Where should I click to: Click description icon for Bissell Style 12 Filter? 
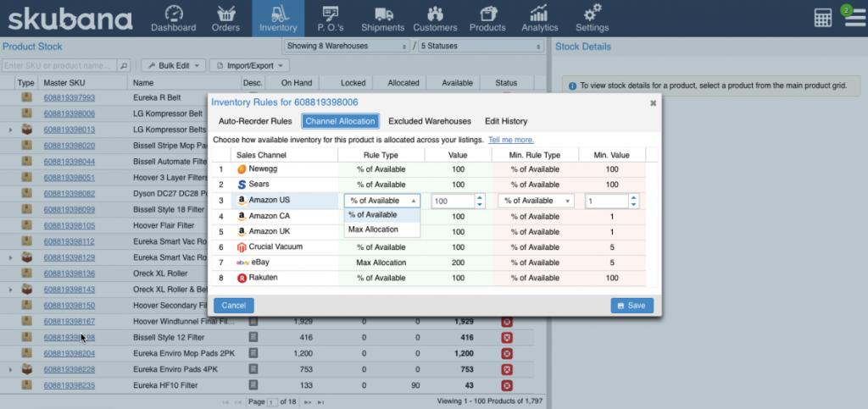pyautogui.click(x=253, y=337)
